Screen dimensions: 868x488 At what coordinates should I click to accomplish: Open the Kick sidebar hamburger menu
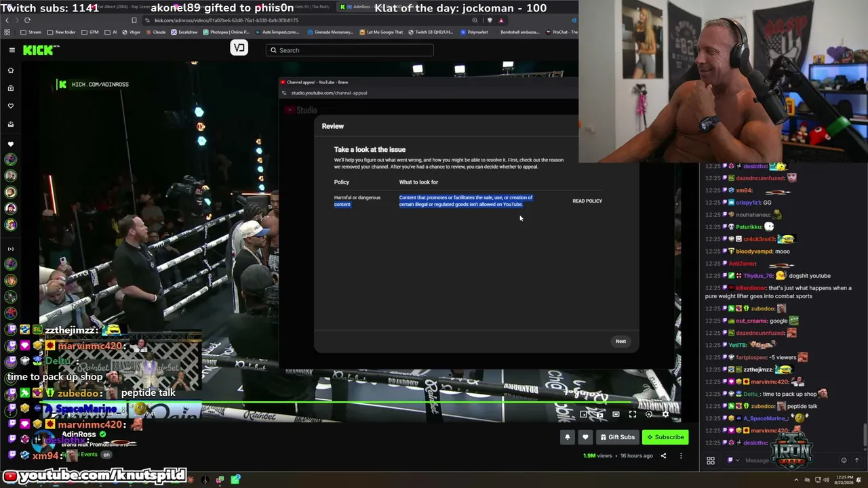[x=12, y=50]
